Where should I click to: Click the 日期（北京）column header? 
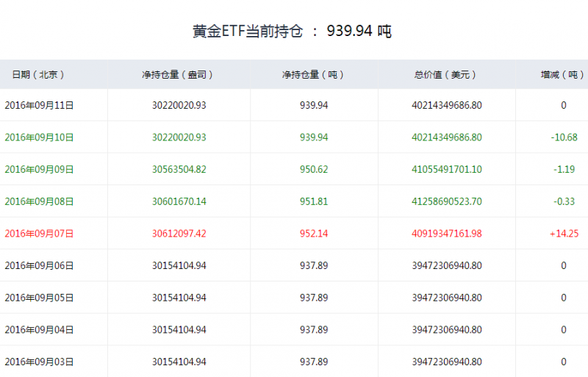click(x=38, y=75)
